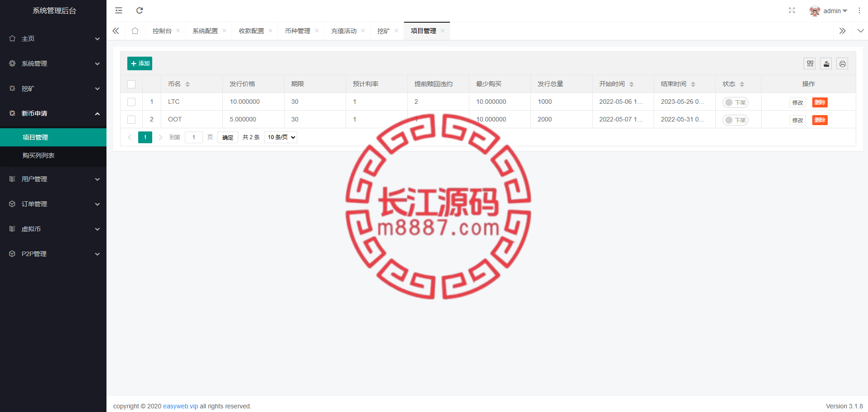
Task: Toggle the 下架 status switch for LTC
Action: (735, 102)
